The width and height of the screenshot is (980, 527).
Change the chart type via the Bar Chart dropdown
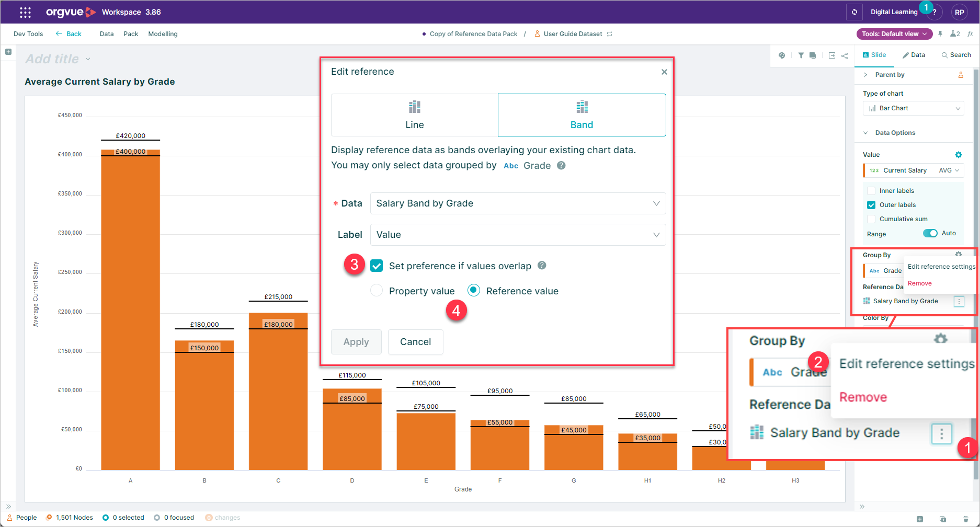[913, 108]
